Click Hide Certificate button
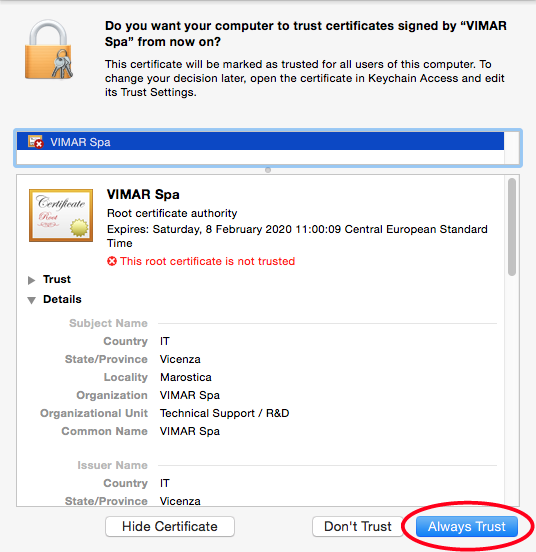Screen dimensions: 536x552 (x=170, y=526)
